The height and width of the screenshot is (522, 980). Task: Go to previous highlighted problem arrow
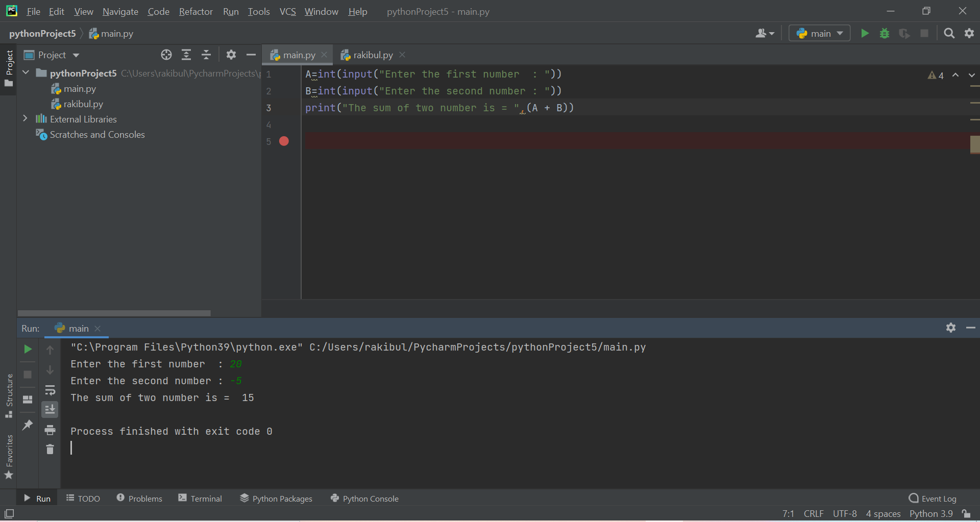click(x=955, y=75)
